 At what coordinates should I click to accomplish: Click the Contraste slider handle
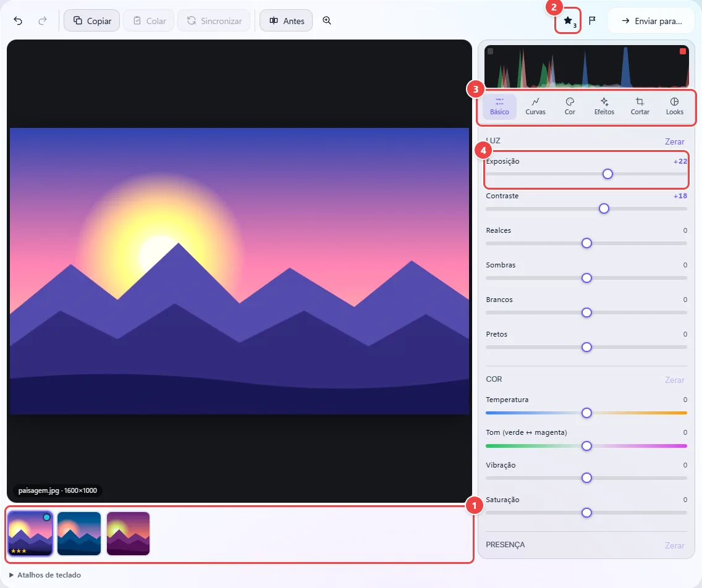(604, 209)
